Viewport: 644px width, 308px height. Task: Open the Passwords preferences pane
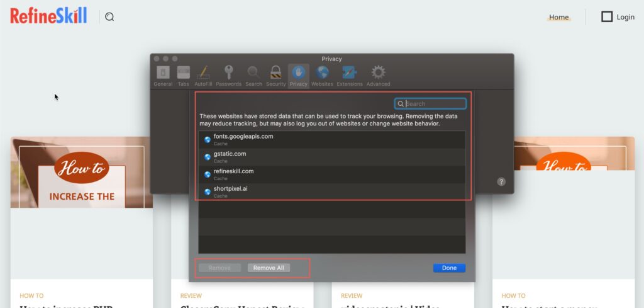[229, 76]
